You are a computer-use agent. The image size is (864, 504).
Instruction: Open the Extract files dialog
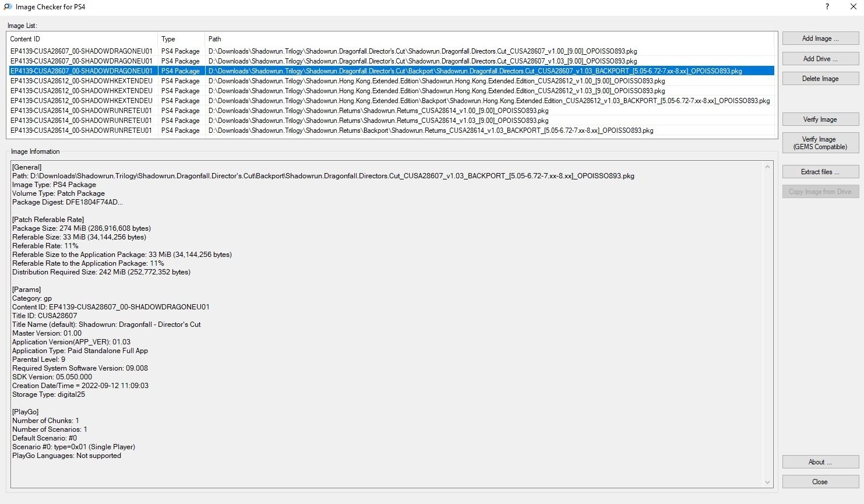tap(820, 172)
